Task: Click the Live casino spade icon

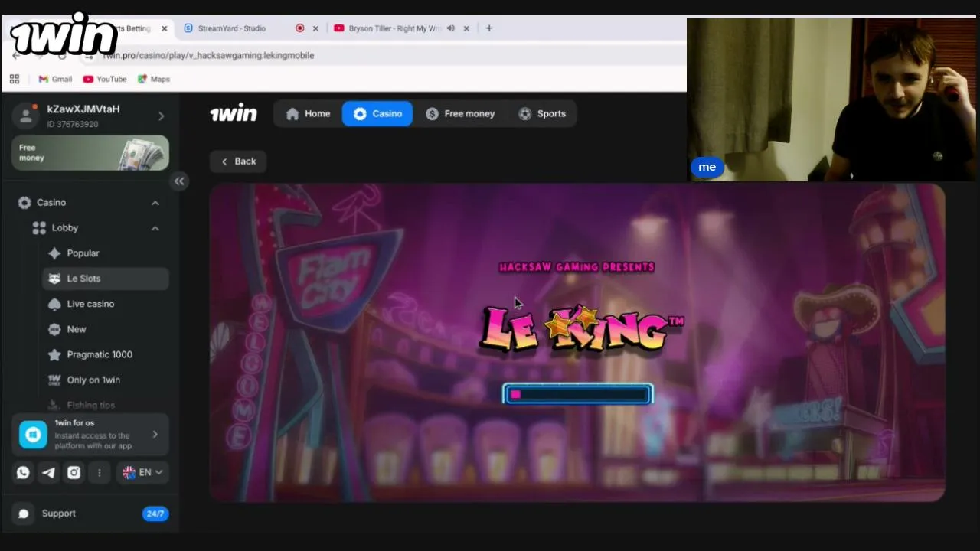Action: pyautogui.click(x=54, y=304)
